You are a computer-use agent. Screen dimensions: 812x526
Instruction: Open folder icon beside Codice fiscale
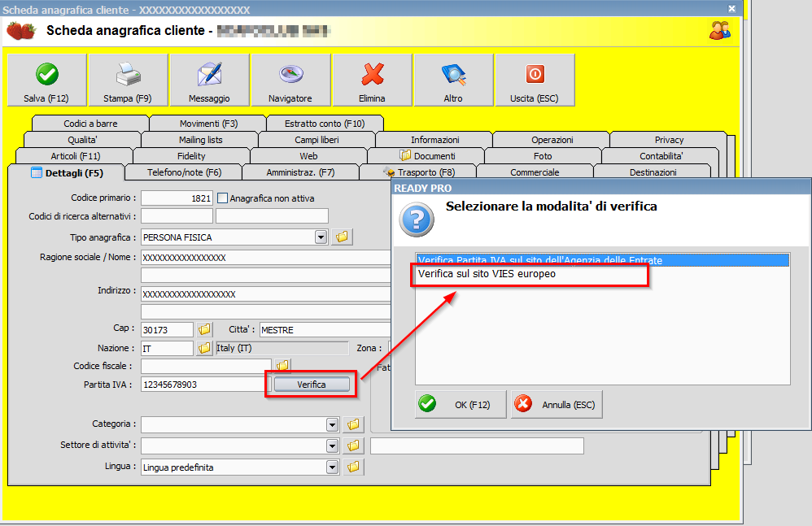[x=282, y=365]
